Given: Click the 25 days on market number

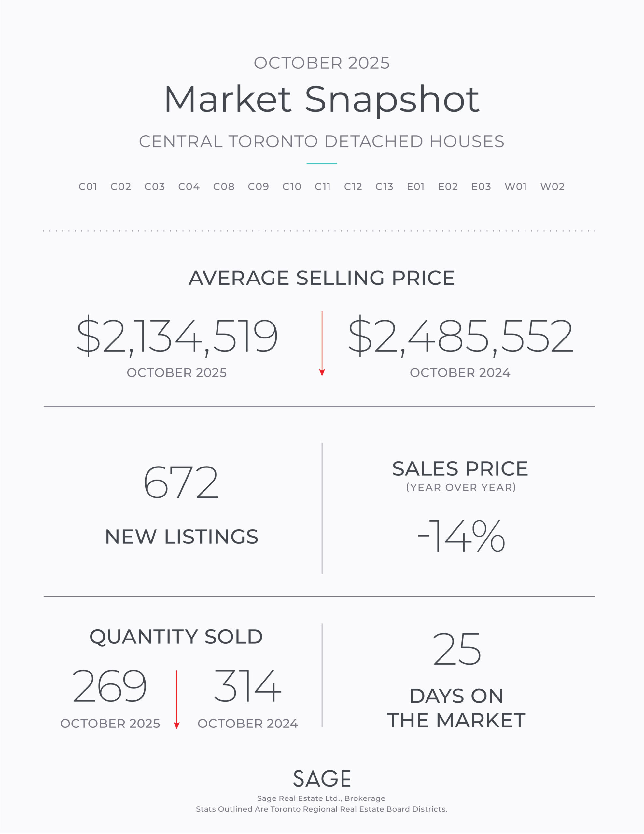Looking at the screenshot, I should click(457, 649).
